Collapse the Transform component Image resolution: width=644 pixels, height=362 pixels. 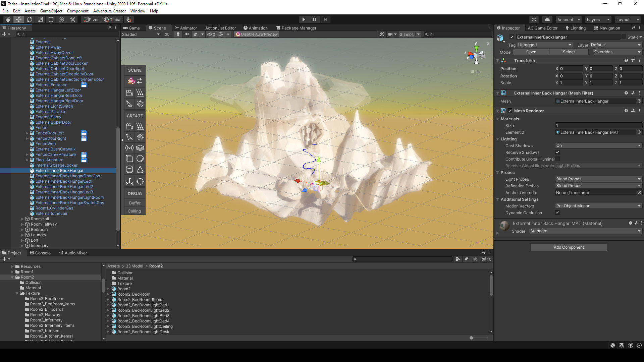click(498, 61)
